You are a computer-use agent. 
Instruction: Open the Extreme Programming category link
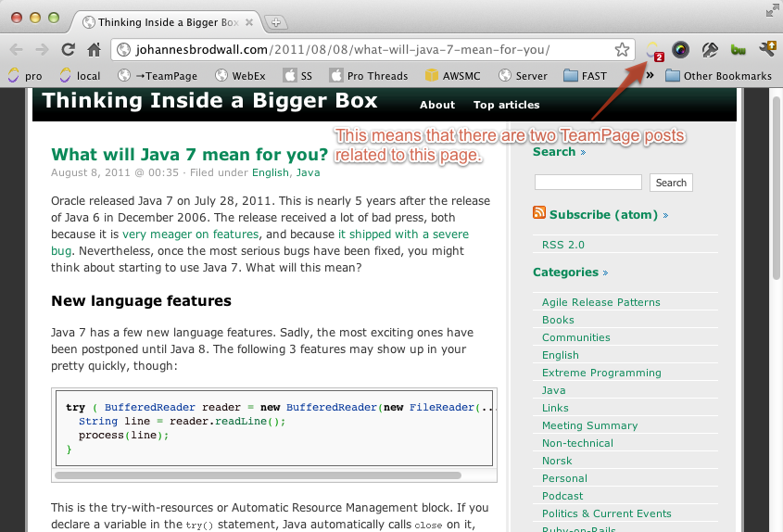601,373
